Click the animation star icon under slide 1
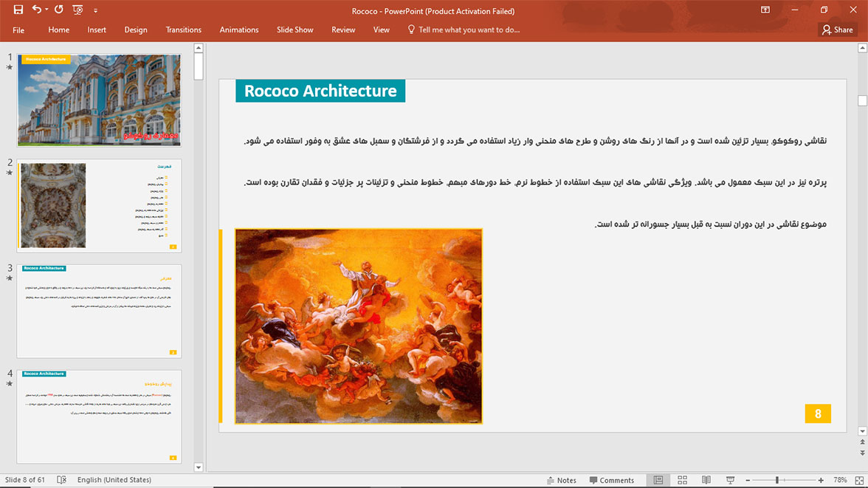 click(x=10, y=68)
